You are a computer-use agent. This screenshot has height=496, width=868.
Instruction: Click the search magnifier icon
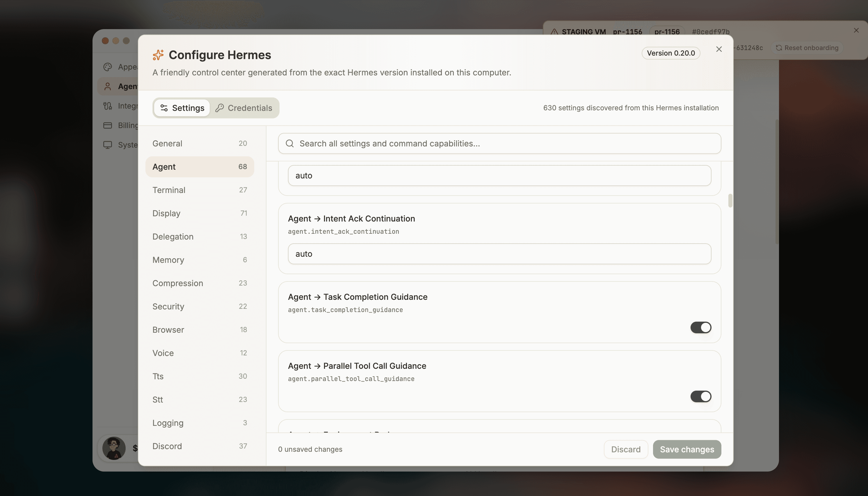290,144
